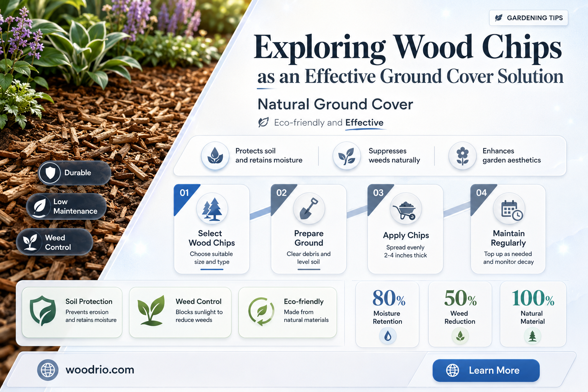Click 'Suppresses weeds naturally' text

click(x=394, y=155)
